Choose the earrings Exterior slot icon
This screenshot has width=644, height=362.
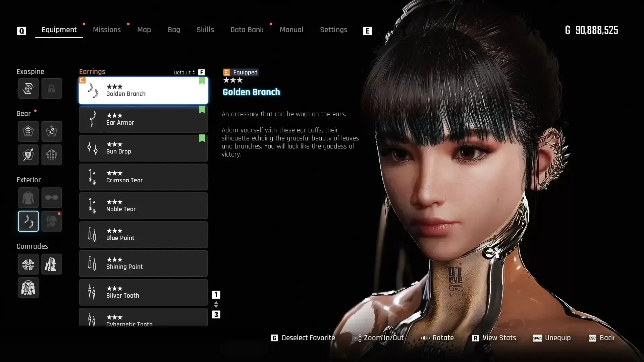click(x=28, y=221)
